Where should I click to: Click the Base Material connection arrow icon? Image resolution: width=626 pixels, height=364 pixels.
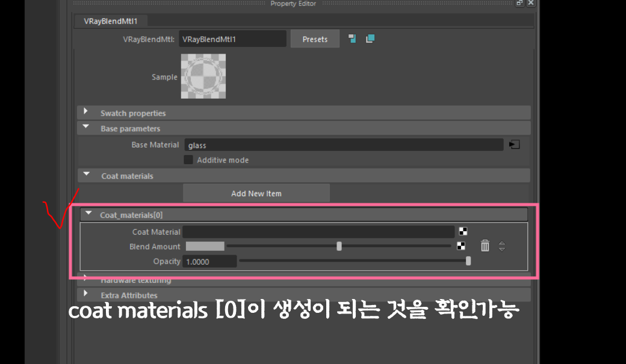tap(514, 144)
